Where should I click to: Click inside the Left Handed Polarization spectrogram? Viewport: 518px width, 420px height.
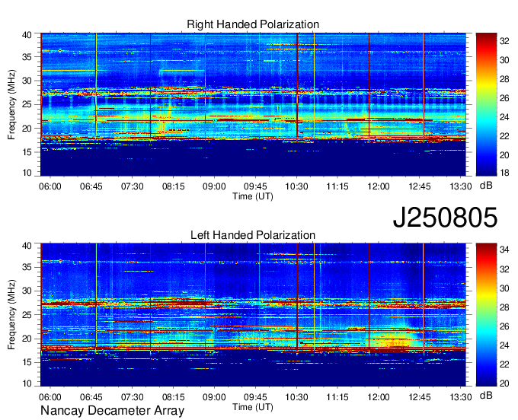(253, 315)
